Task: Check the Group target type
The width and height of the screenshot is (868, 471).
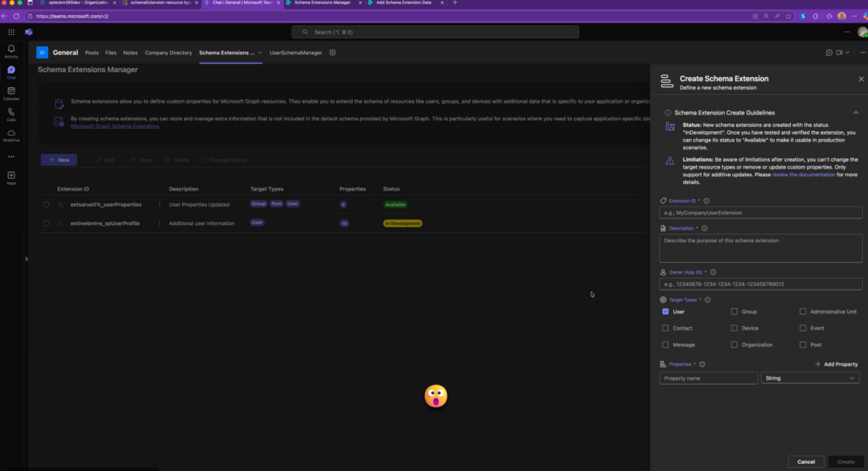Action: coord(734,312)
